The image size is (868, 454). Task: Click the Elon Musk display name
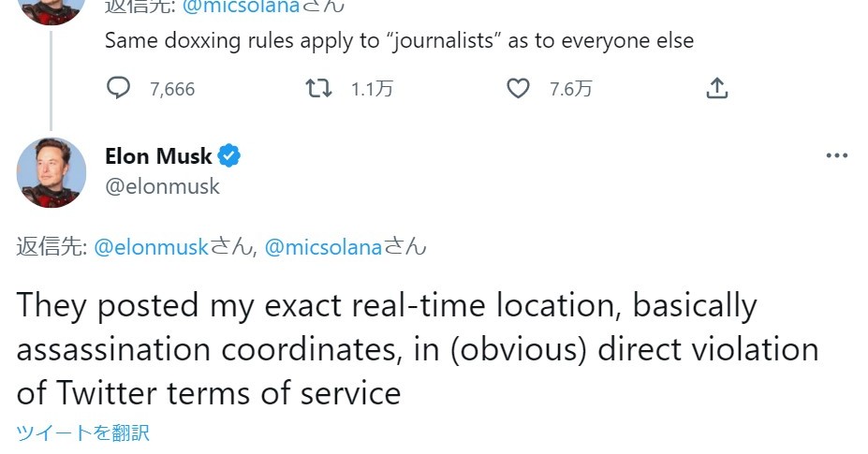coord(158,156)
